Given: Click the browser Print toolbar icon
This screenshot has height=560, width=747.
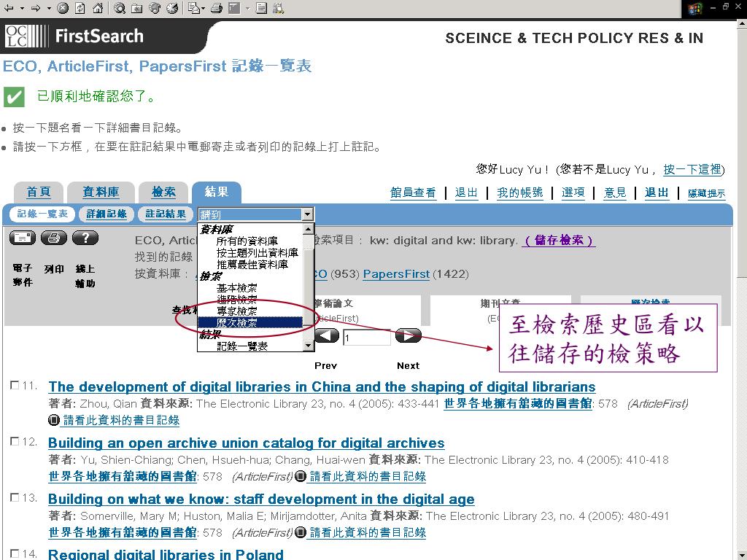Looking at the screenshot, I should coord(216,7).
